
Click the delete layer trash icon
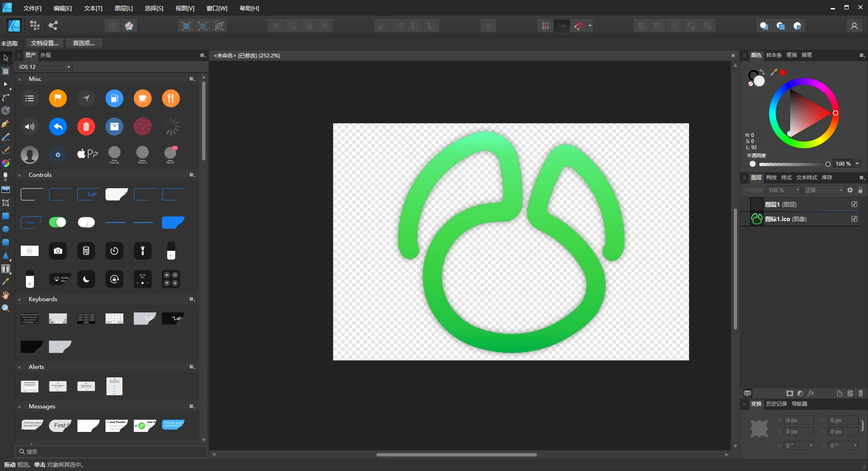(860, 393)
